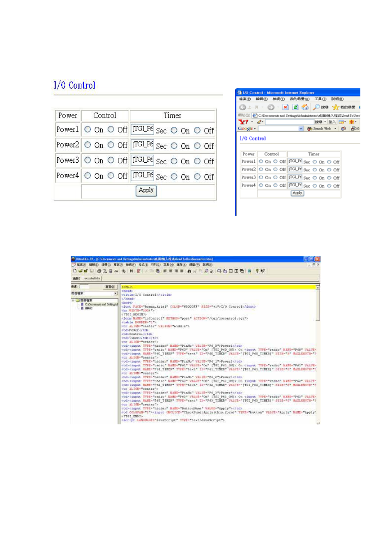The height and width of the screenshot is (555, 392).
Task: Select the Off radio button for Power2
Action: coord(111,145)
